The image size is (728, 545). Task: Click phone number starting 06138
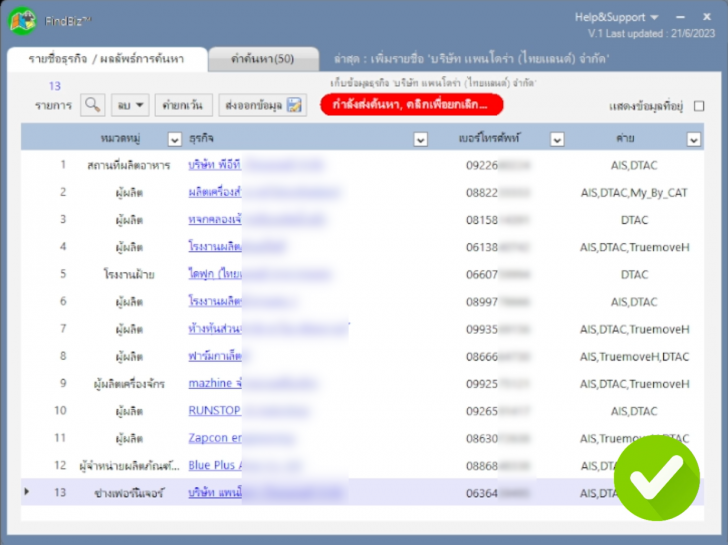coord(498,247)
